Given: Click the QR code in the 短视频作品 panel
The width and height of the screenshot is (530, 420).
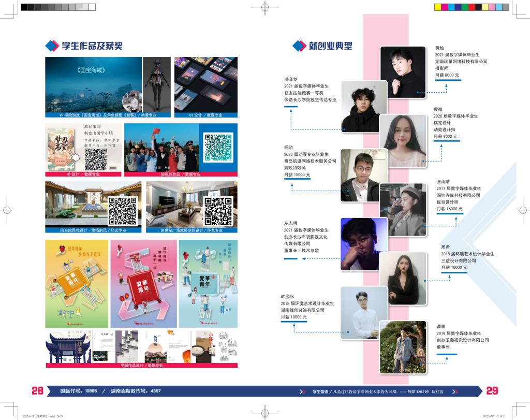Looking at the screenshot, I should tap(218, 147).
